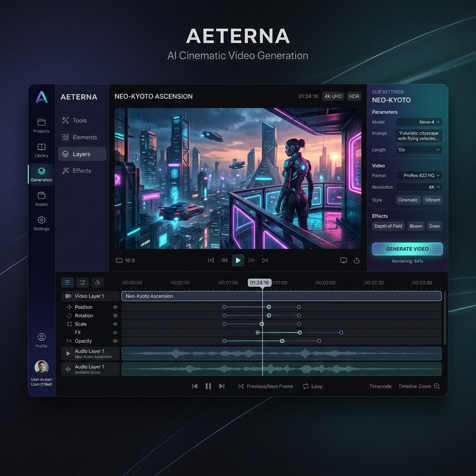Screen dimensions: 476x476
Task: Toggle the Vibrant style chip
Action: coord(433,200)
